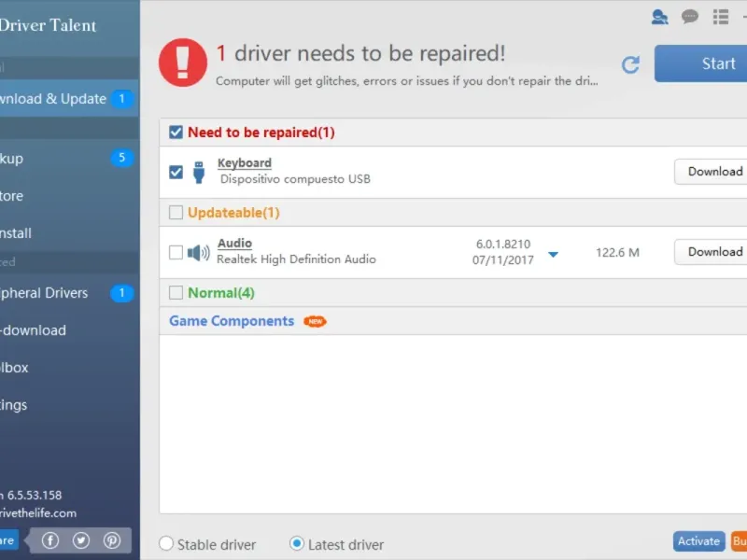The height and width of the screenshot is (560, 747).
Task: Click the red exclamation warning icon
Action: tap(183, 63)
